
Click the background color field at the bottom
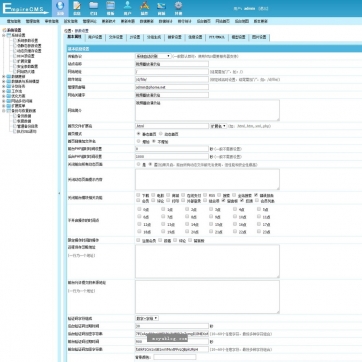[x=175, y=357]
